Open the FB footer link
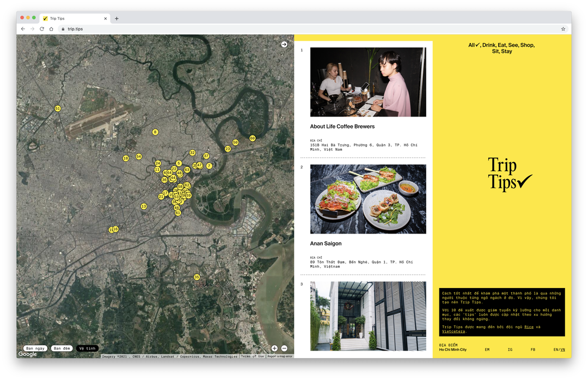Image resolution: width=588 pixels, height=380 pixels. tap(533, 350)
